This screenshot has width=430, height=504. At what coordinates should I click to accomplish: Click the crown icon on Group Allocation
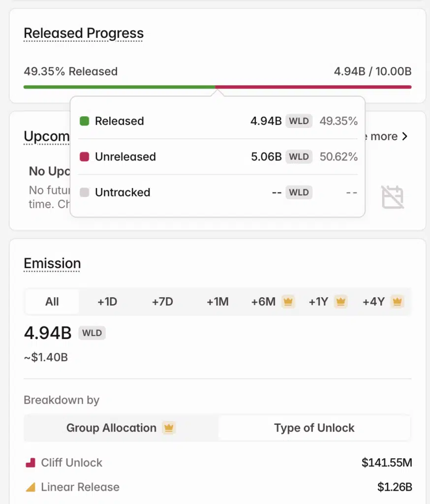tap(169, 428)
